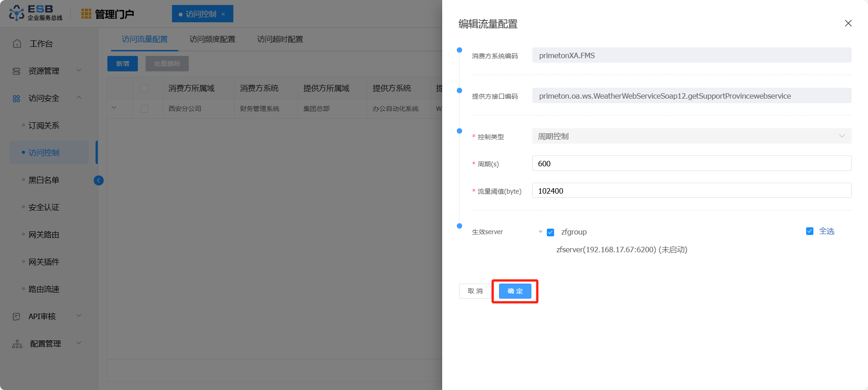Switch to 访问频度配置 tab
868x390 pixels.
point(212,40)
